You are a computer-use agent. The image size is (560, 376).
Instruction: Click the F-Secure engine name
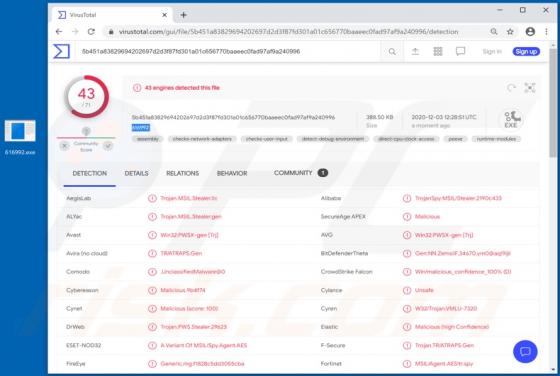point(333,345)
